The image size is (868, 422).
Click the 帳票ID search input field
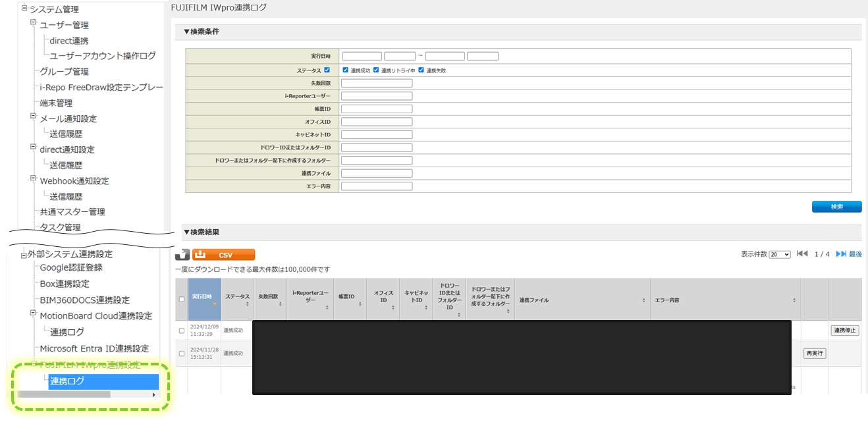tap(377, 109)
